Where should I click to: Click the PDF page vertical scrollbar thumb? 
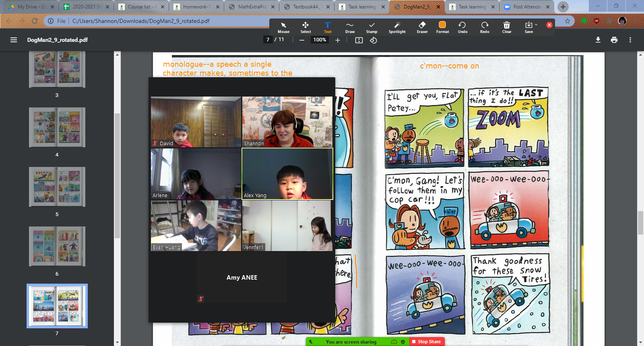[x=640, y=222]
